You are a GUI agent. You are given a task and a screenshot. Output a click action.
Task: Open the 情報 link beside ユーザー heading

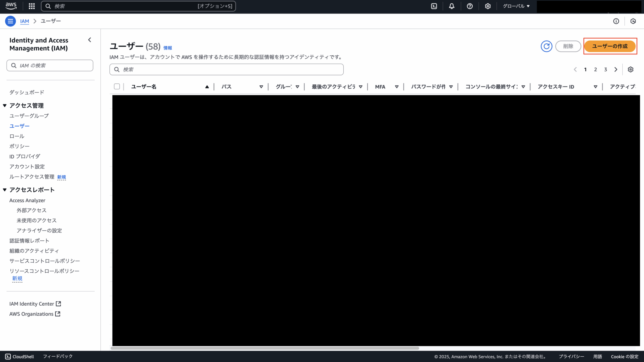(168, 48)
